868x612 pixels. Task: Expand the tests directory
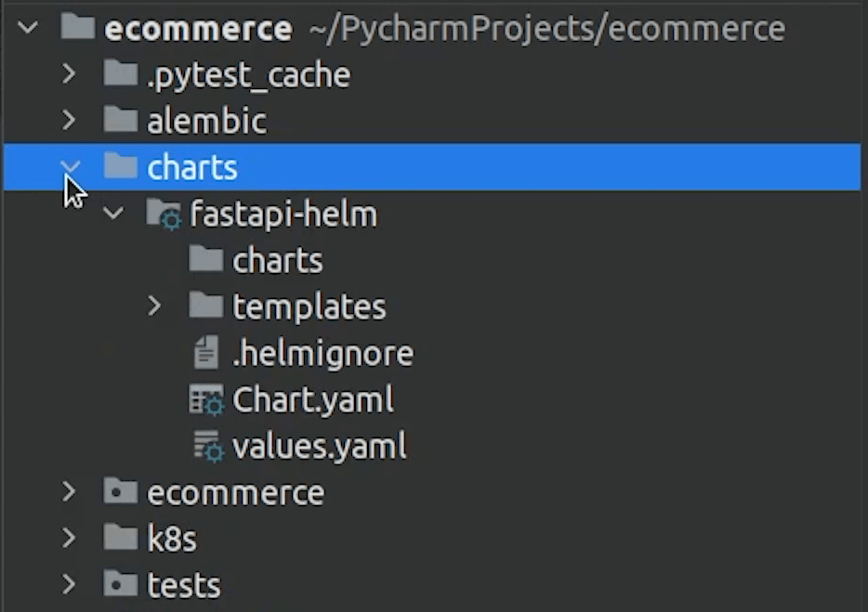[68, 584]
